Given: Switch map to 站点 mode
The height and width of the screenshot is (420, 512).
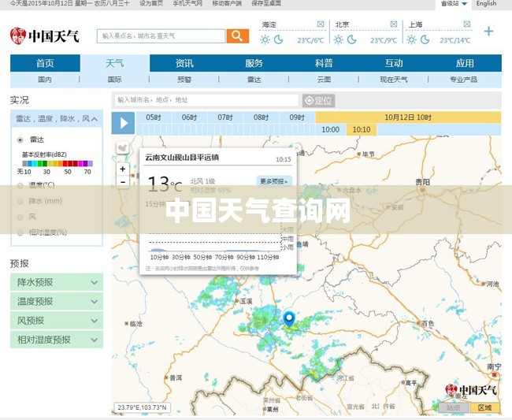Looking at the screenshot, I should click(453, 407).
